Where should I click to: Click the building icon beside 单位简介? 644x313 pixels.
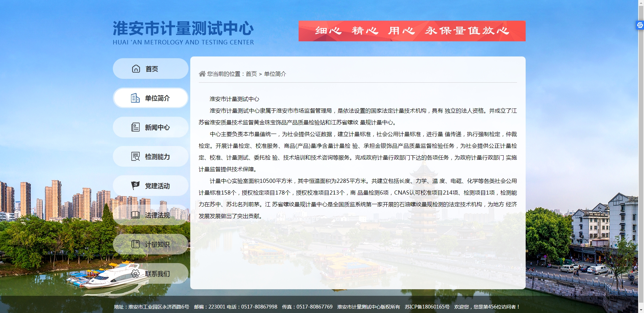click(x=135, y=98)
